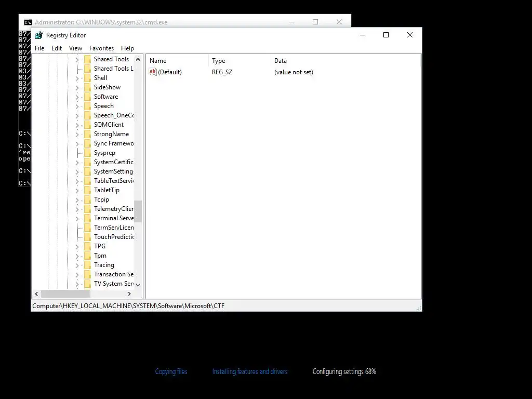Expand the SideShow key

coord(77,88)
